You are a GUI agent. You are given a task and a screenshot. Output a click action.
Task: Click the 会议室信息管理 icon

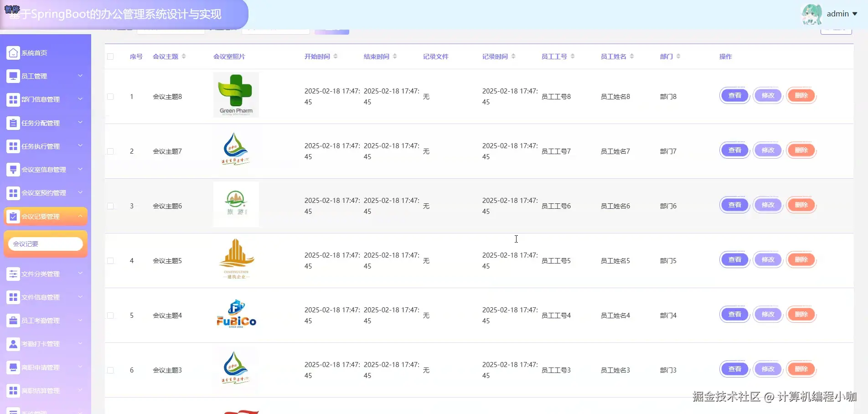pyautogui.click(x=13, y=170)
